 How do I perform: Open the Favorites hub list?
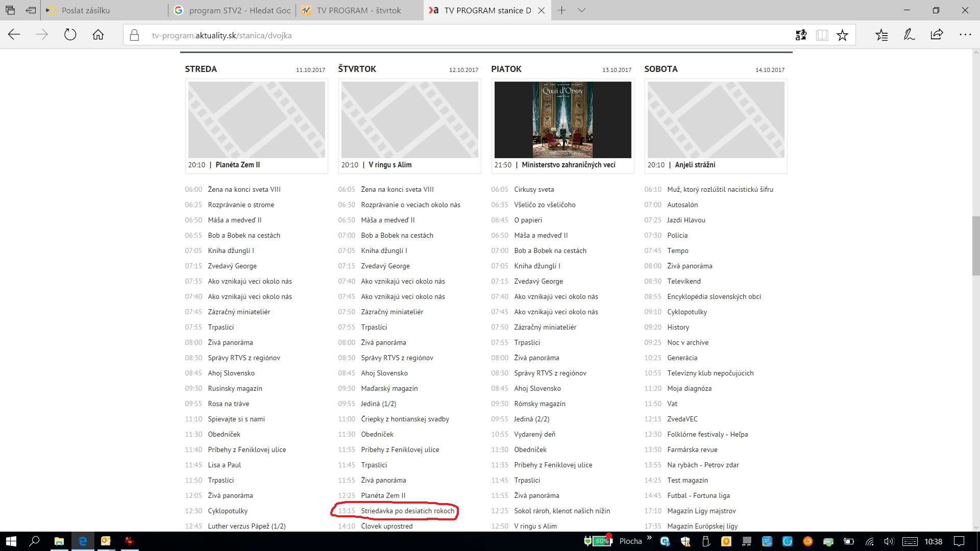pos(881,35)
